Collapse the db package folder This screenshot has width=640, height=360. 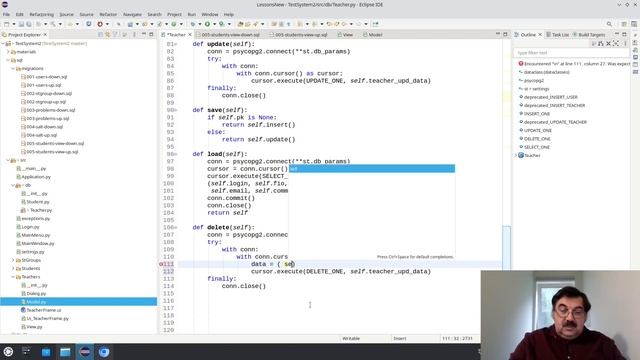tap(13, 185)
